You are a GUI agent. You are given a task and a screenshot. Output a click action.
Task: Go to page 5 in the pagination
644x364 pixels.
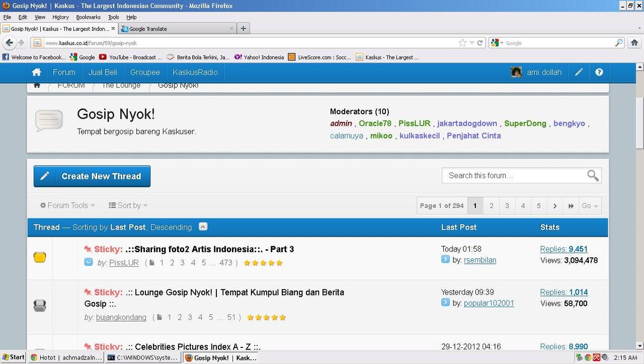539,206
